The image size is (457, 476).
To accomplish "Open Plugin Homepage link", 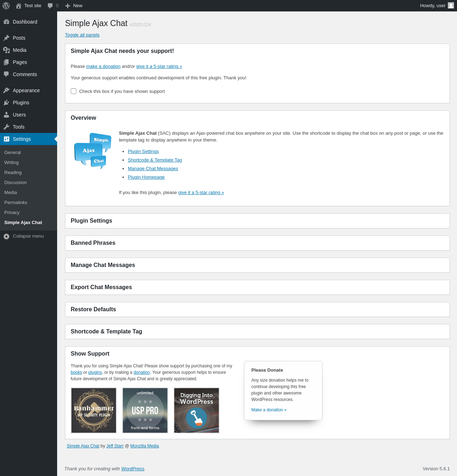I will tap(146, 177).
